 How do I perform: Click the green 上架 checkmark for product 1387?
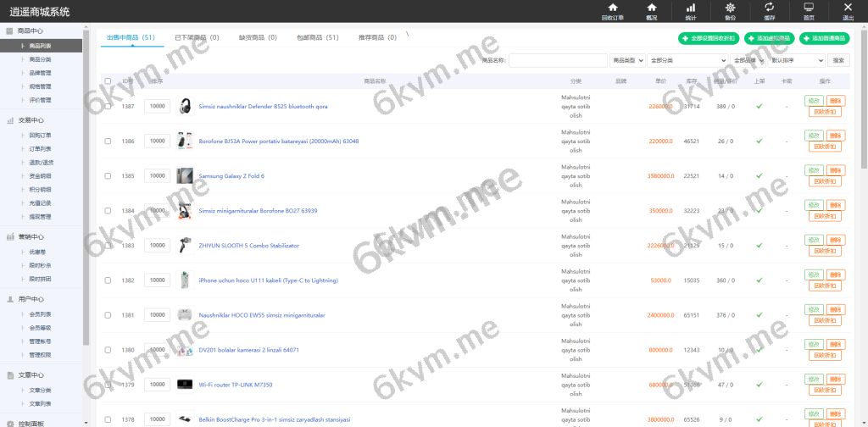759,106
